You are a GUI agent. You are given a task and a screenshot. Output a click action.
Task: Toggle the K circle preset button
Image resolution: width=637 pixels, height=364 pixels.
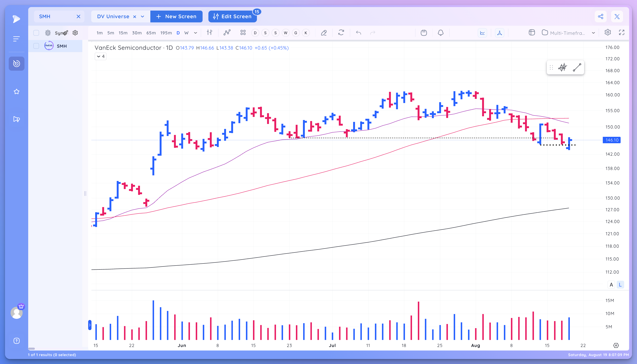pos(306,33)
